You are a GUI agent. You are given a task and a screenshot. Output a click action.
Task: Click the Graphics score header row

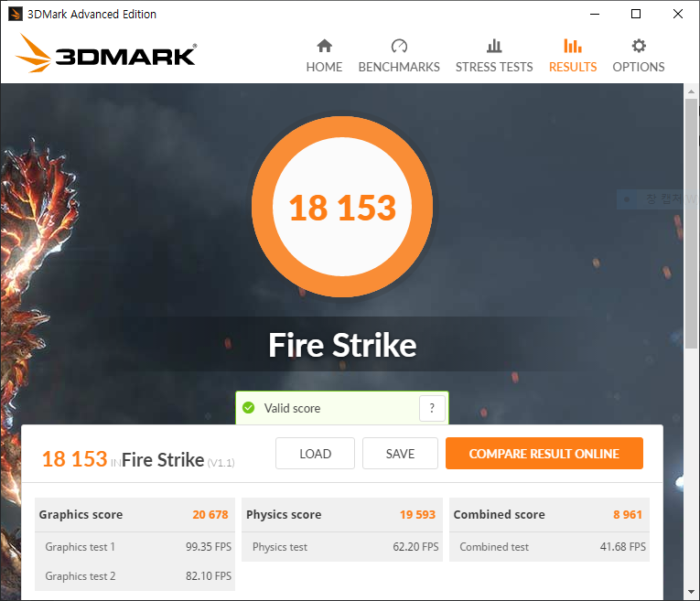click(135, 514)
